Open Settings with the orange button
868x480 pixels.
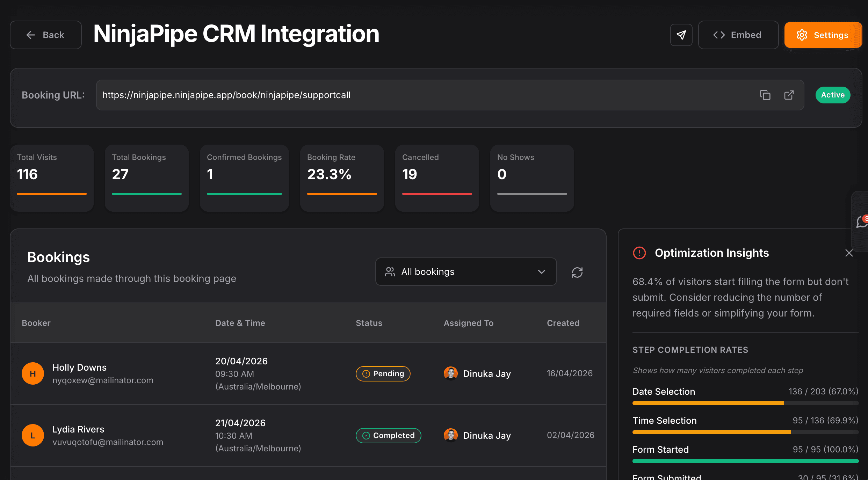pyautogui.click(x=823, y=35)
